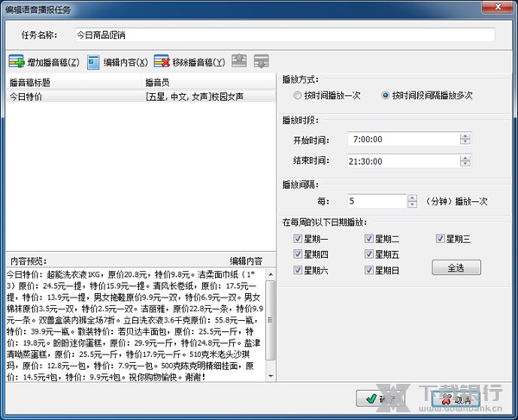518x420 pixels.
Task: Click the 播音员 column header
Action: tap(207, 83)
